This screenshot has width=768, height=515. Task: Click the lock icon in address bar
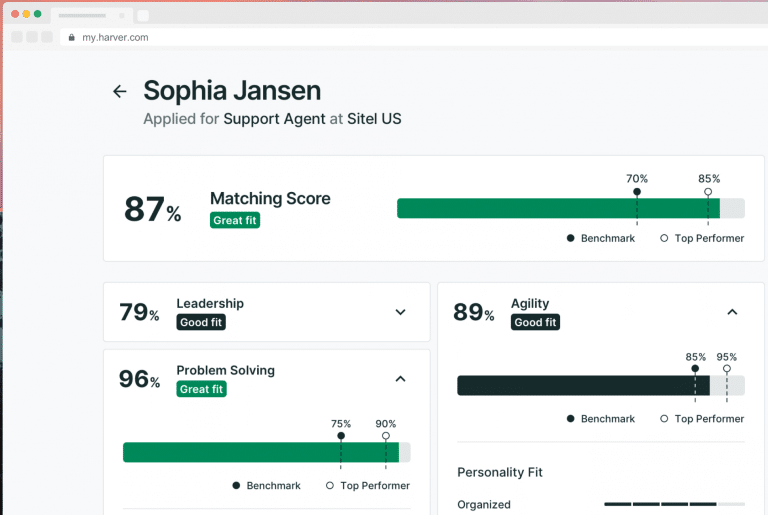coord(70,37)
